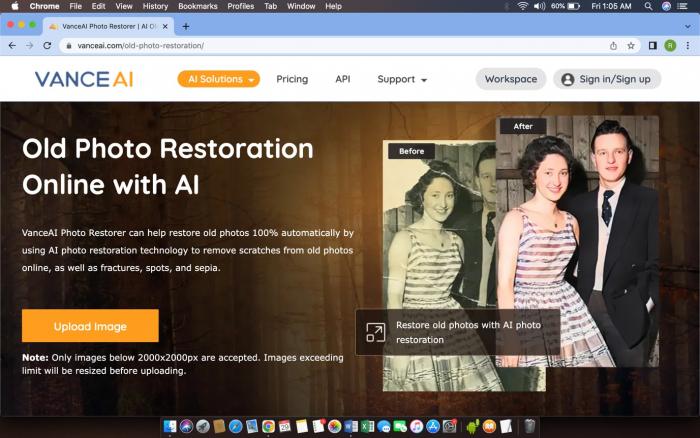Click the Upload Image button
The image size is (700, 438).
click(90, 326)
